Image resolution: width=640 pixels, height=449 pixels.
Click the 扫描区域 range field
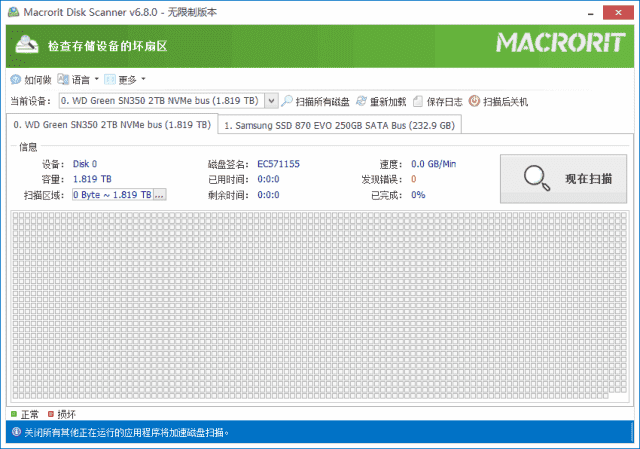tap(111, 195)
